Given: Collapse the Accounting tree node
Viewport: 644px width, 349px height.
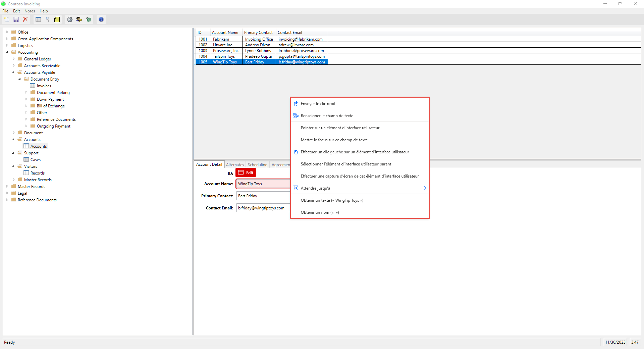Looking at the screenshot, I should [7, 52].
